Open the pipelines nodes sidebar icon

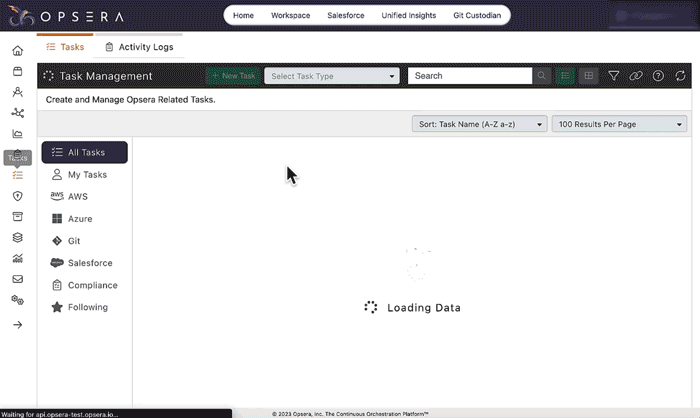[x=17, y=113]
